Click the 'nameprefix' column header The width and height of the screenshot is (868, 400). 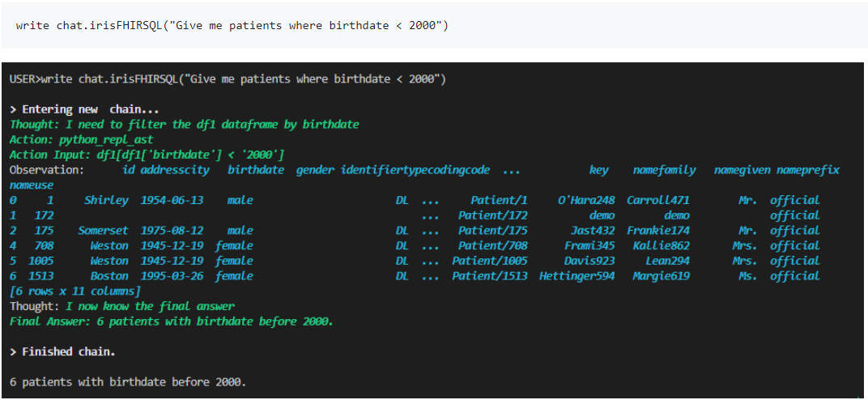(x=808, y=170)
